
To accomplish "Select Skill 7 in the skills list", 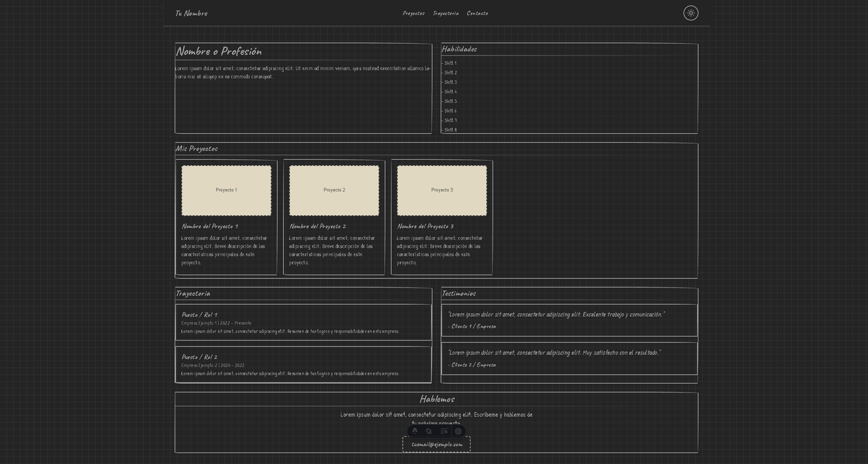I will click(449, 120).
